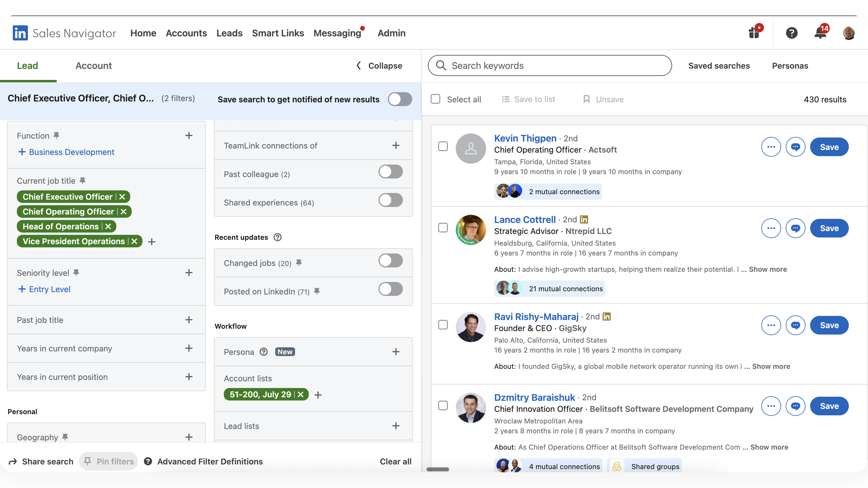Open Smart Links in navigation

[278, 33]
